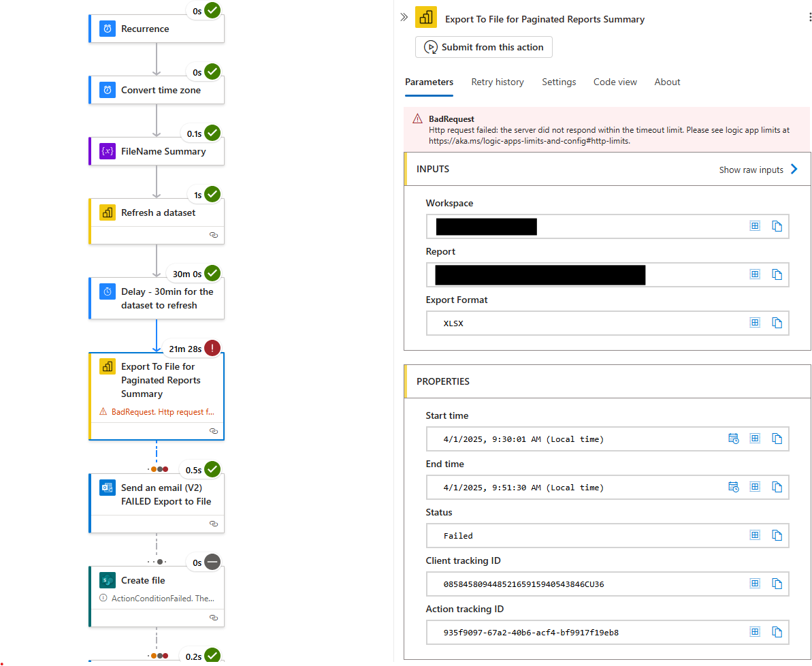Click run-after dots above Send an email

159,469
